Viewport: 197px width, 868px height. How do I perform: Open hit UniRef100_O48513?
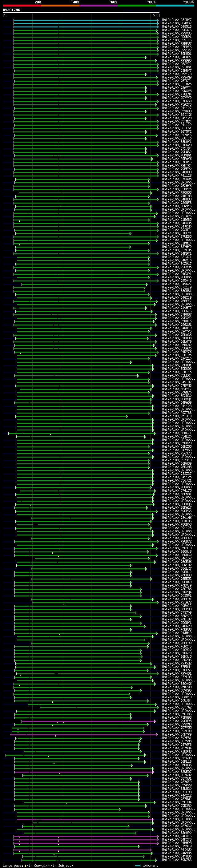177,26
